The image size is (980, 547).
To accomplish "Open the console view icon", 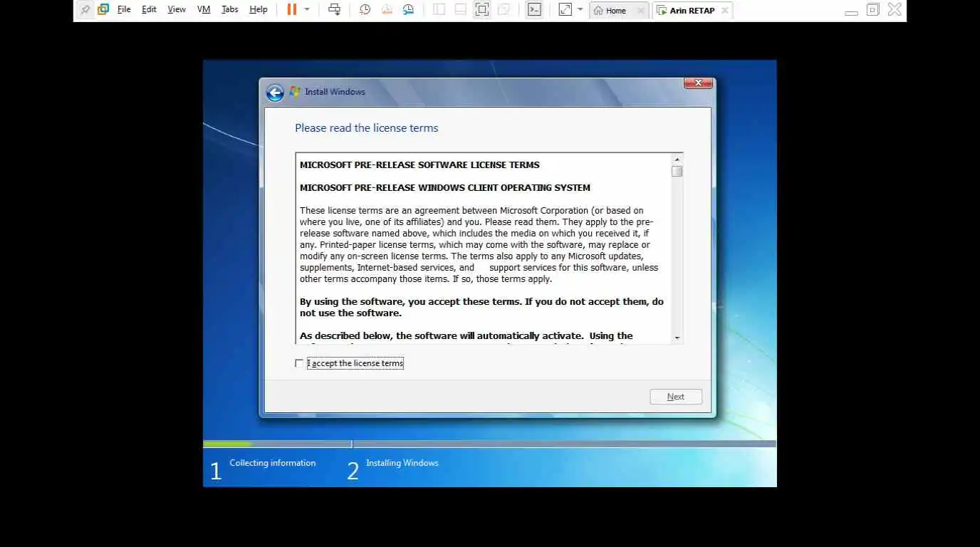I will [x=534, y=10].
